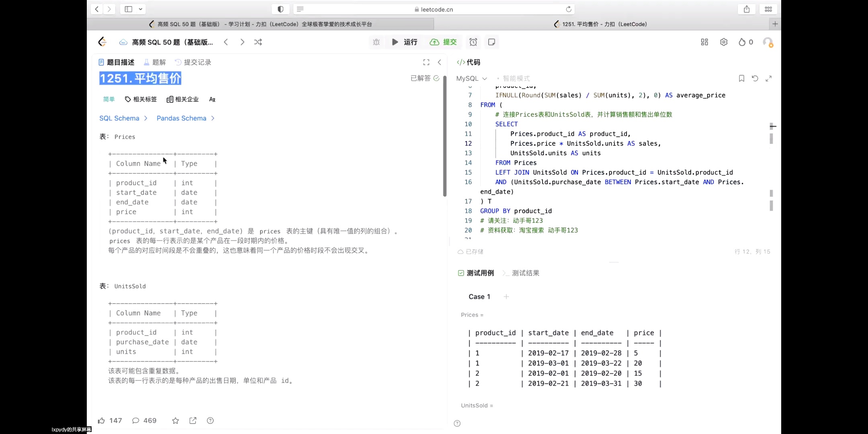The height and width of the screenshot is (434, 868).
Task: Collapse the problem description panel
Action: tap(440, 62)
